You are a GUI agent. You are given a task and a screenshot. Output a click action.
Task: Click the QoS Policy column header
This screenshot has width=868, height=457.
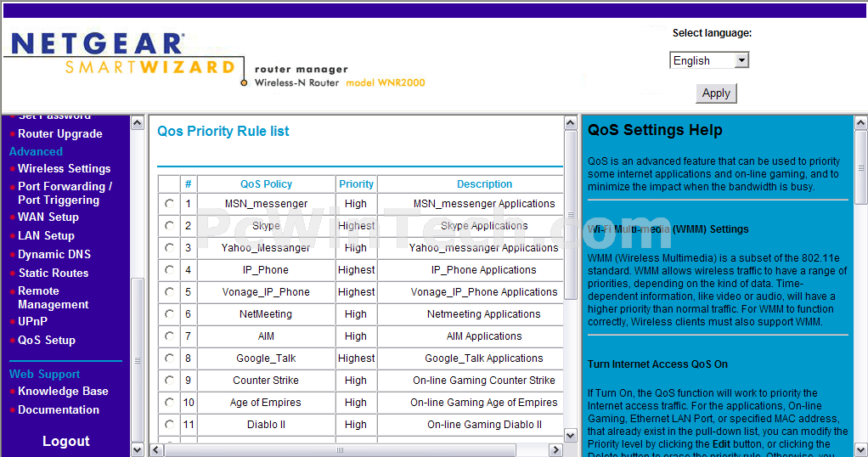[x=267, y=184]
